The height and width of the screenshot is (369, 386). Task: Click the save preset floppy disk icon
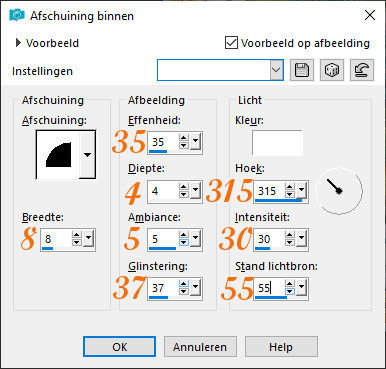click(x=302, y=70)
